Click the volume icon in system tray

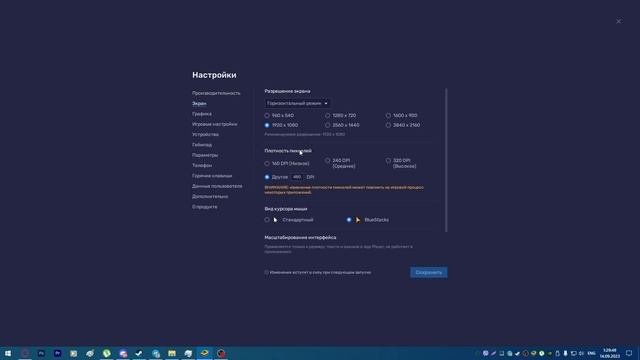point(581,353)
